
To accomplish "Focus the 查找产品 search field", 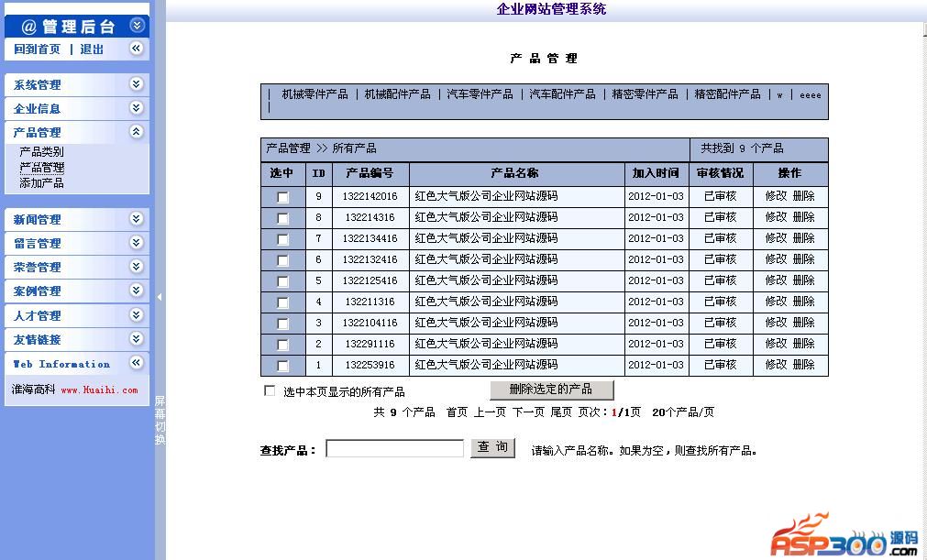I will 394,448.
